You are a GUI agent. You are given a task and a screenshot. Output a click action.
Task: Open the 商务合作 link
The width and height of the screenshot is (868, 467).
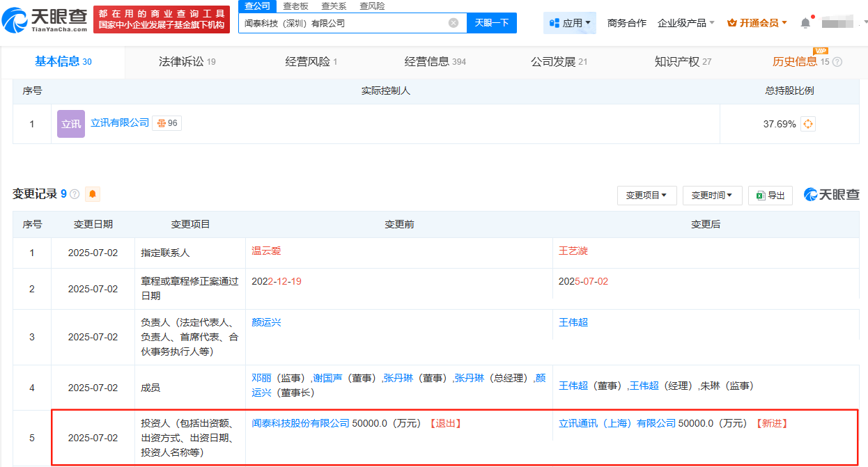(x=627, y=23)
